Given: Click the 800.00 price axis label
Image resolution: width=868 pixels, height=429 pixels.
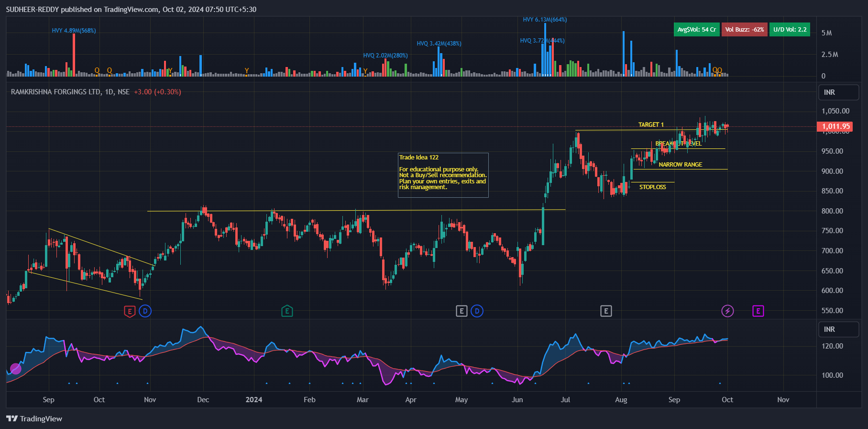Looking at the screenshot, I should coord(832,211).
